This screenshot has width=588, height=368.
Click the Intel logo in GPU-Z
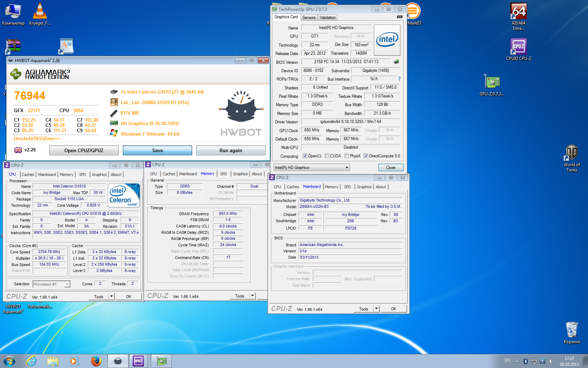pos(387,40)
